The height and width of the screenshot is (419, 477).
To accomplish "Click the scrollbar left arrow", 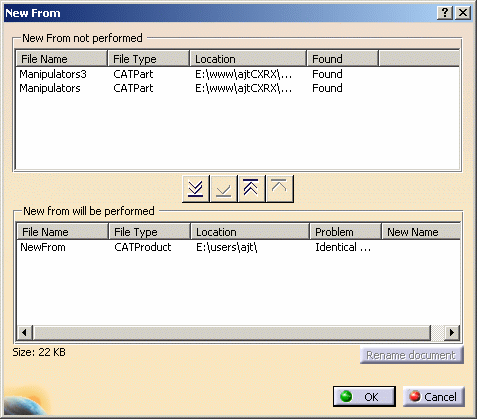I will click(x=24, y=332).
